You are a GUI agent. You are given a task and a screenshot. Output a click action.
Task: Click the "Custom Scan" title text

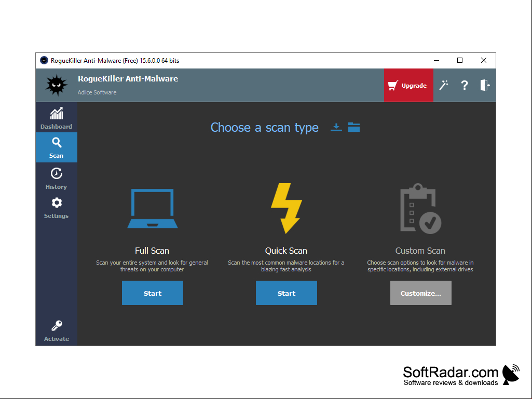[x=420, y=251]
